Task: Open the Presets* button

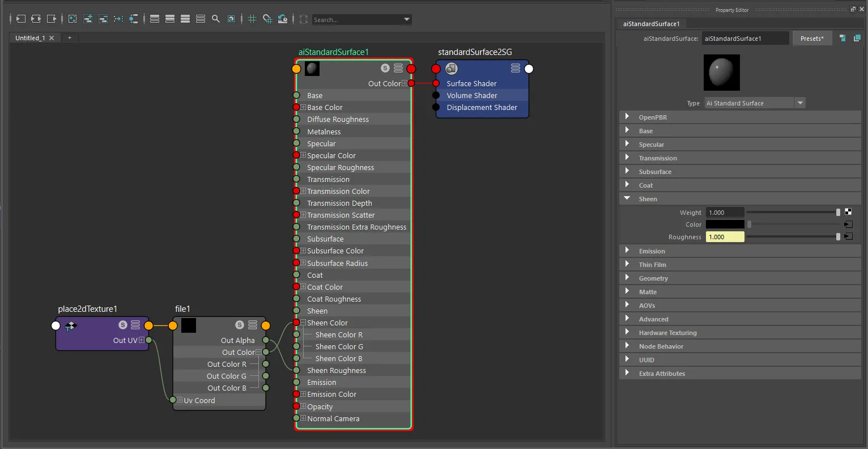Action: (x=812, y=38)
